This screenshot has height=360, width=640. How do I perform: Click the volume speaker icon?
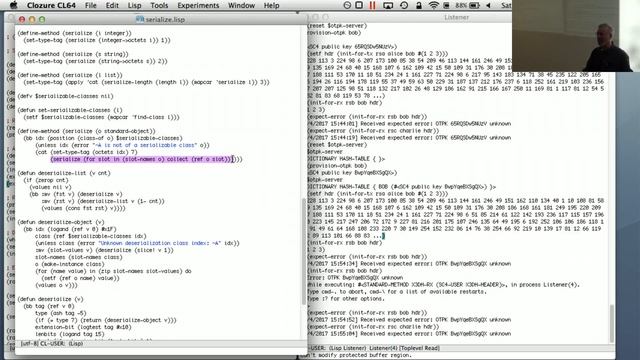pyautogui.click(x=488, y=5)
